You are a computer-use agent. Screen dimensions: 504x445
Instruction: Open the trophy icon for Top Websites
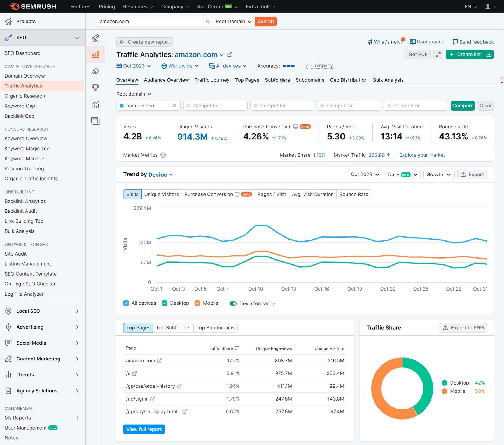(x=95, y=88)
